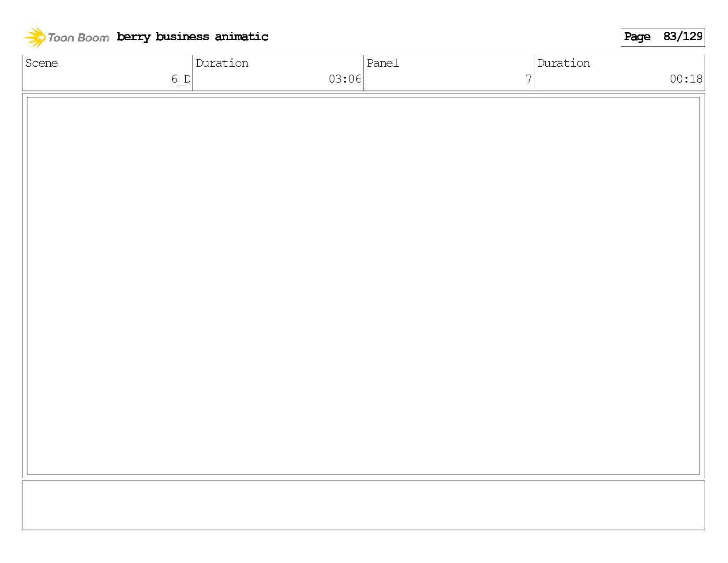Click the Toon Boom logo
728x563 pixels.
coord(66,37)
